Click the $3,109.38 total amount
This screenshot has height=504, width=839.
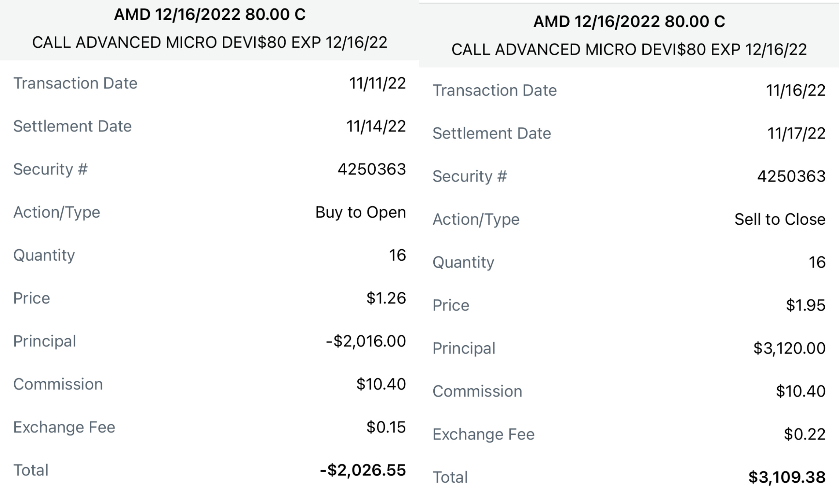click(x=787, y=477)
